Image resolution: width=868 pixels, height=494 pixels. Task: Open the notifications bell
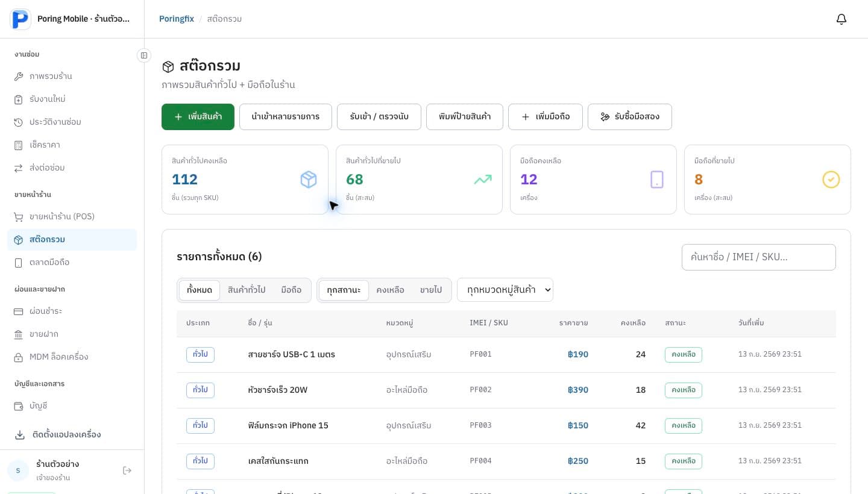pyautogui.click(x=841, y=19)
